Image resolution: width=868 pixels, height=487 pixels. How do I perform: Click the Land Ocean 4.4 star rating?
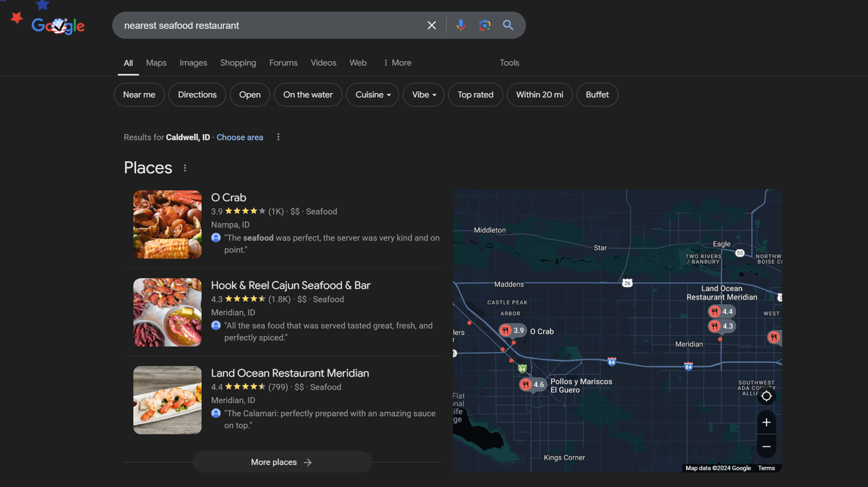[245, 387]
